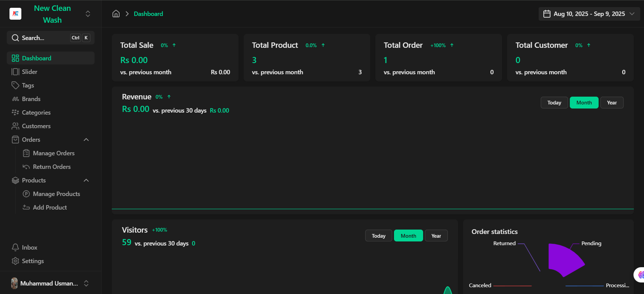644x294 pixels.
Task: Click the Settings gear icon
Action: 15,261
